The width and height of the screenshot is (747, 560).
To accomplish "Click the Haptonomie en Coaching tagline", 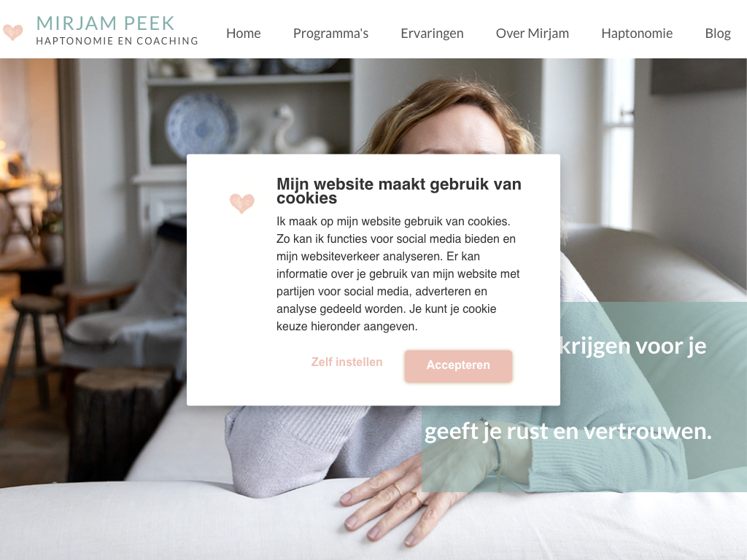I will click(x=117, y=41).
